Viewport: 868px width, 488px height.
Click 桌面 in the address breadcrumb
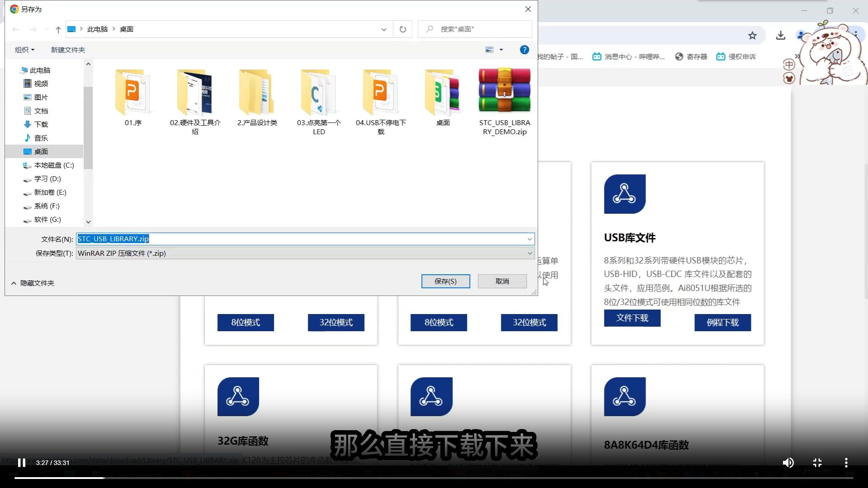click(x=127, y=29)
